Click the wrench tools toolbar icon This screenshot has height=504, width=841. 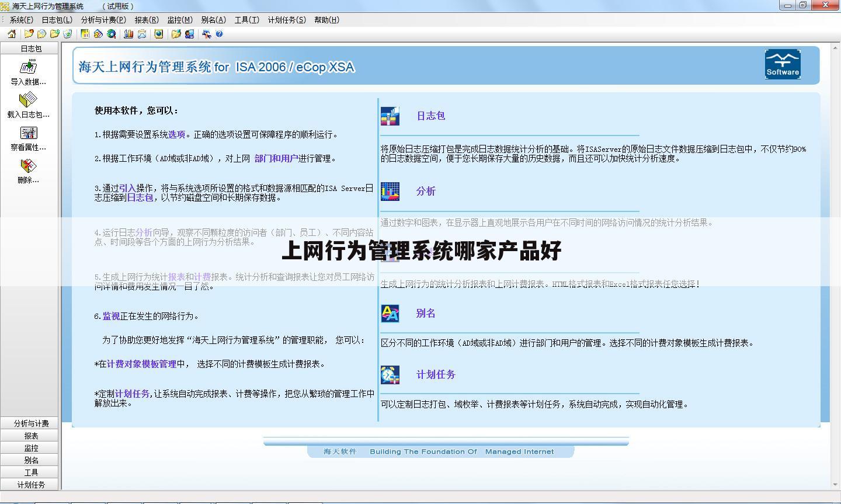206,34
